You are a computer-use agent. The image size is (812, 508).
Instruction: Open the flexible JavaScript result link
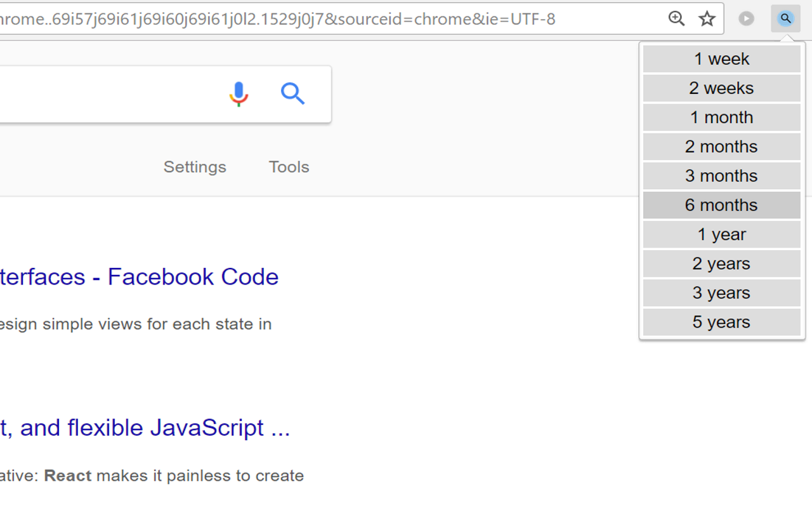(145, 427)
